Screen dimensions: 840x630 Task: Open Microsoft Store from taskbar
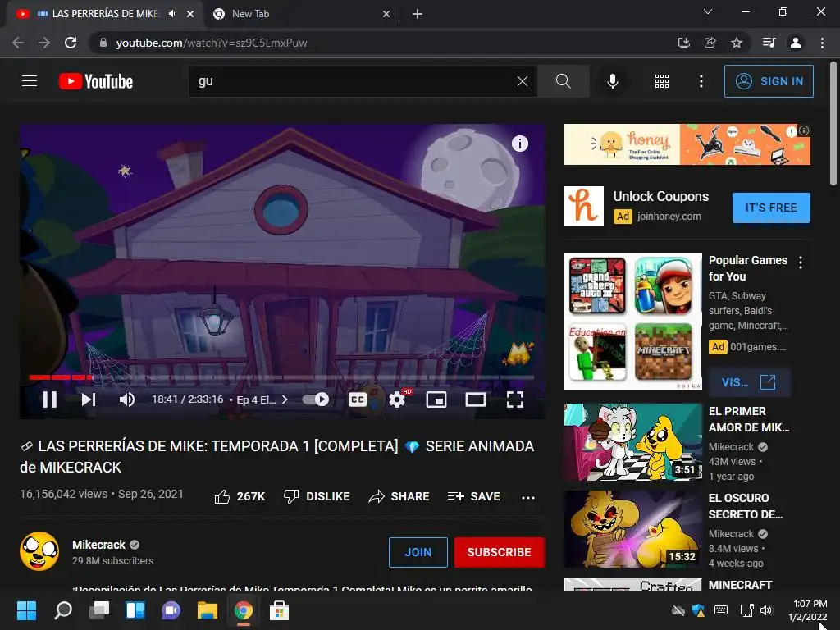coord(279,610)
